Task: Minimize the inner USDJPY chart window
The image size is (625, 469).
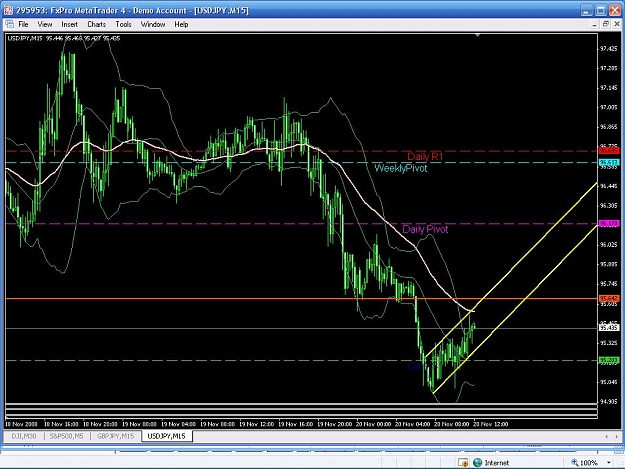Action: point(594,24)
